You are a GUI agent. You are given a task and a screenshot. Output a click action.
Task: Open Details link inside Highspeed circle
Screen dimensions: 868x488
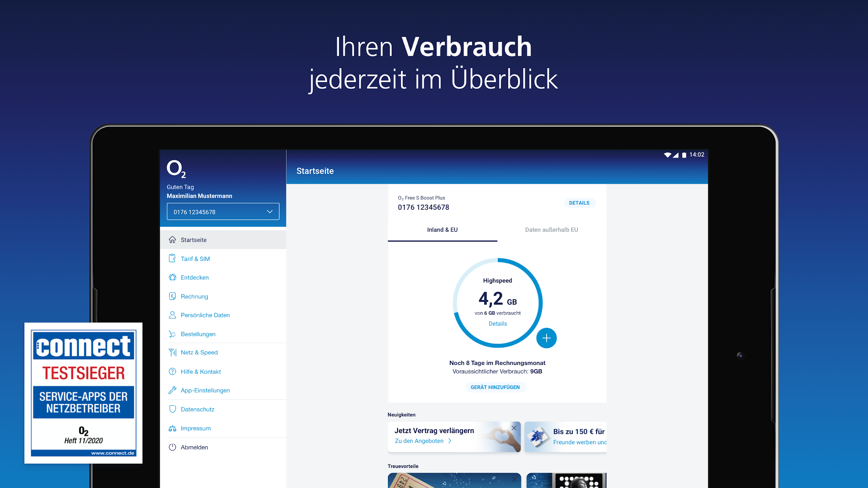497,324
